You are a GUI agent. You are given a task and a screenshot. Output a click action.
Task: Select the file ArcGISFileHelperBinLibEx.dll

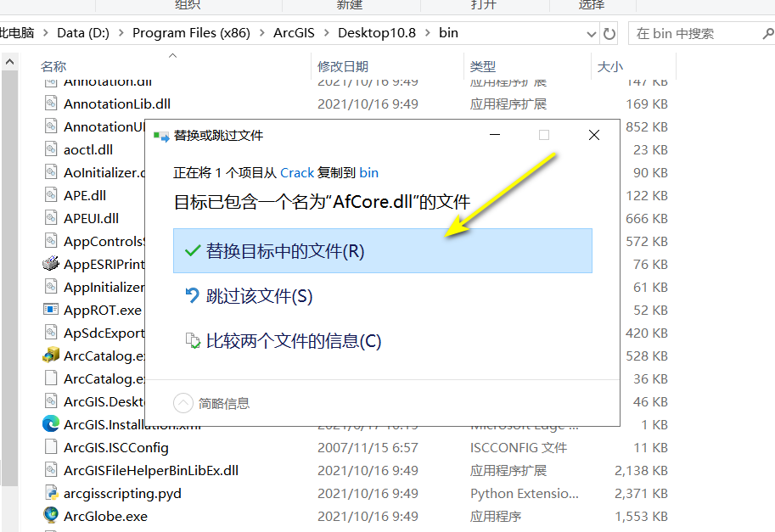coord(151,470)
